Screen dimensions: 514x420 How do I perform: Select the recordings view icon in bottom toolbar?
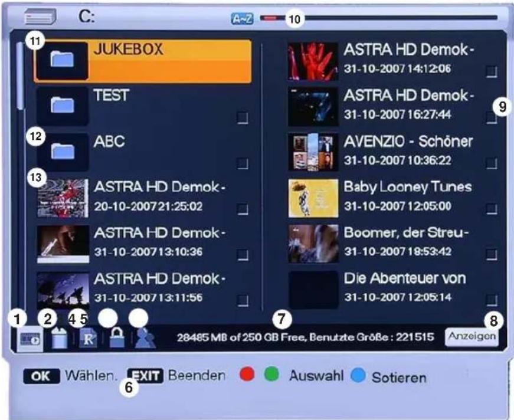(30, 339)
